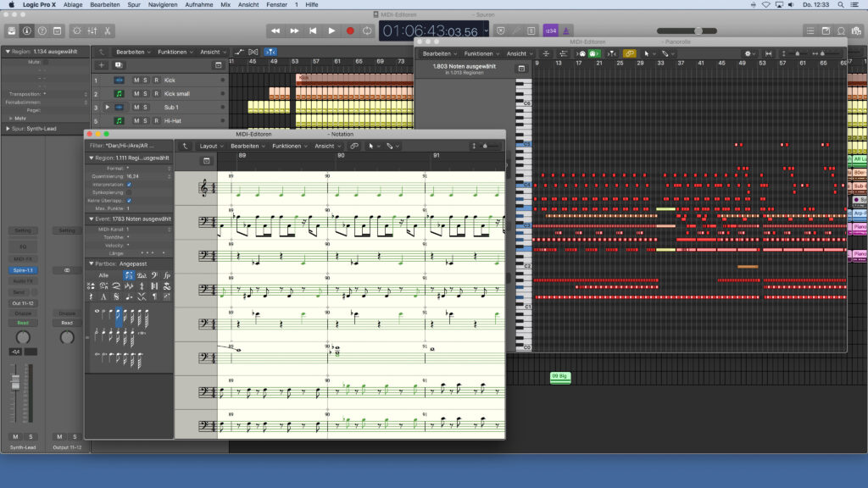Open the Ablage menu in menu bar

73,4
